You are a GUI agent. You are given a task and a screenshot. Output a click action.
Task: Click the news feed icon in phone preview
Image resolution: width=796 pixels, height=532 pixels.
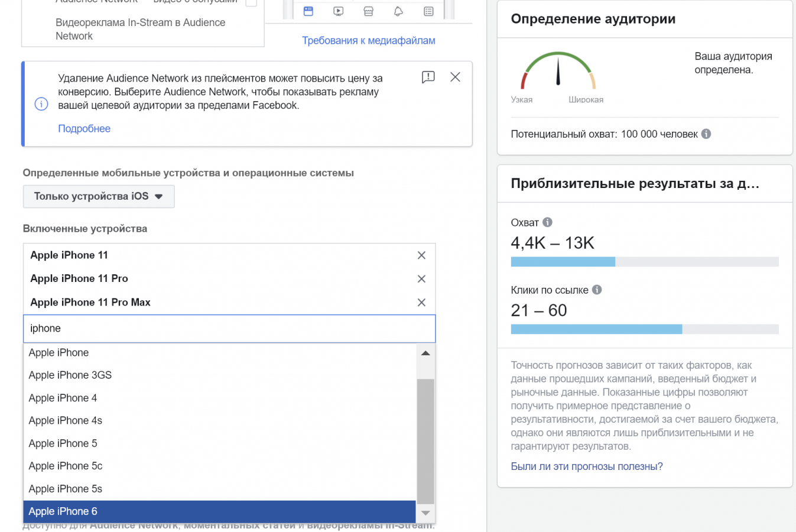point(308,11)
